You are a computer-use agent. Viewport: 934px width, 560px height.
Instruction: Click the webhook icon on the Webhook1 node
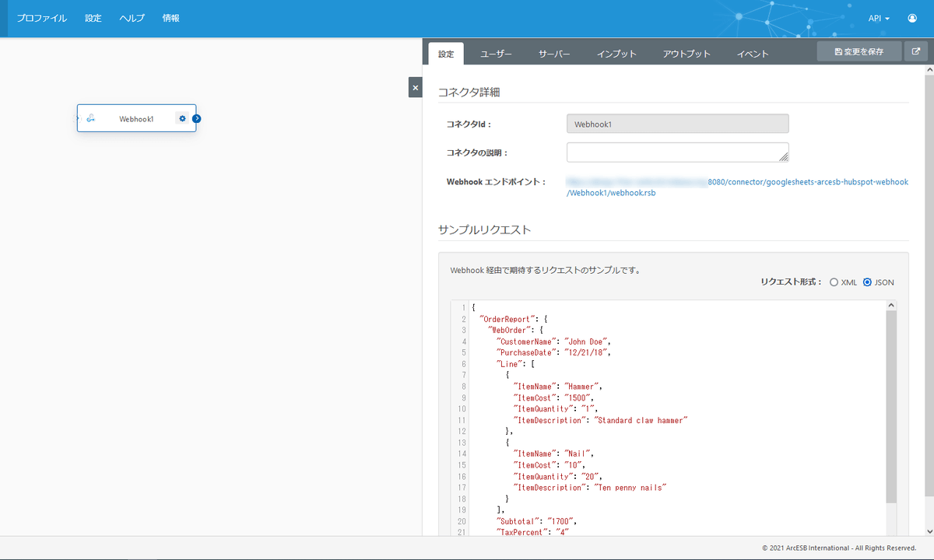pyautogui.click(x=91, y=119)
